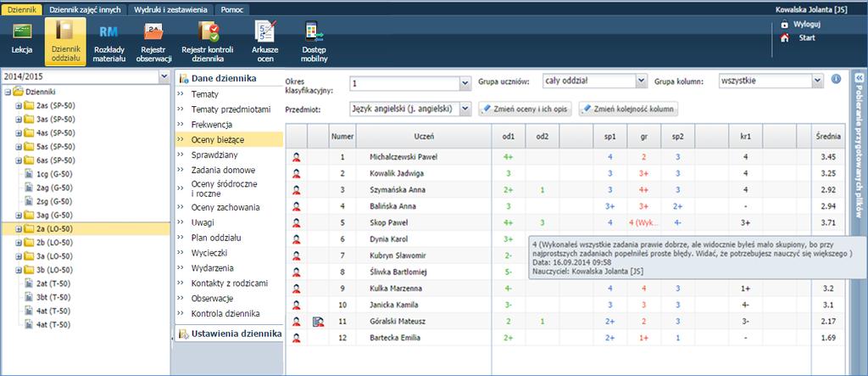The image size is (868, 376).
Task: Open Tematy in journal menu
Action: 205,94
